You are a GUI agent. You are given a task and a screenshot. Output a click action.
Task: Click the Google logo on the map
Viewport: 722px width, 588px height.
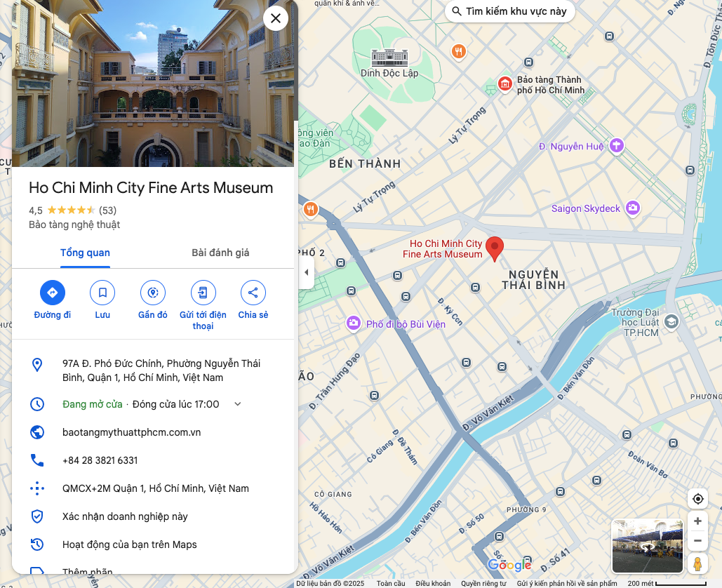pos(509,565)
